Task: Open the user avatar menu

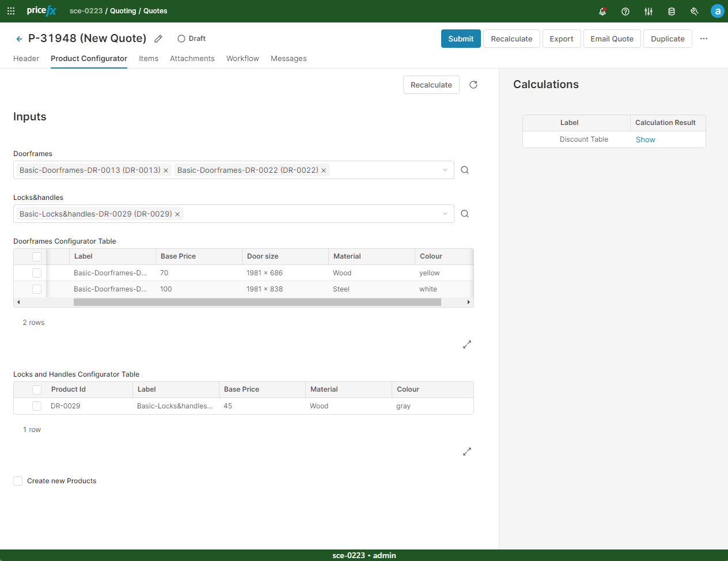Action: (717, 11)
